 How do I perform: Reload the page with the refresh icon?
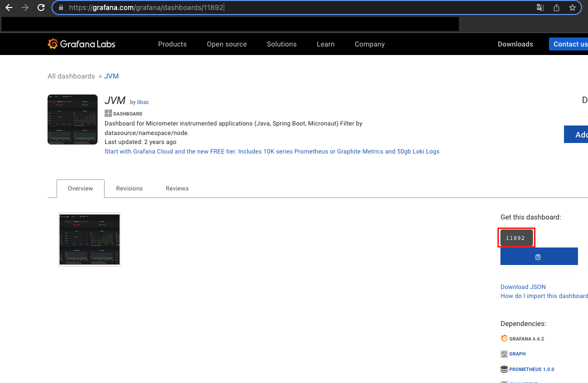point(41,7)
